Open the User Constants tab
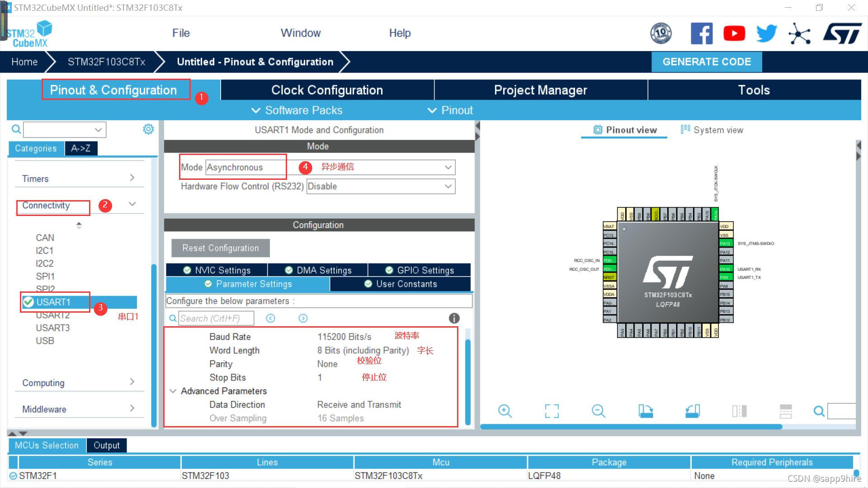The height and width of the screenshot is (488, 868). (401, 284)
